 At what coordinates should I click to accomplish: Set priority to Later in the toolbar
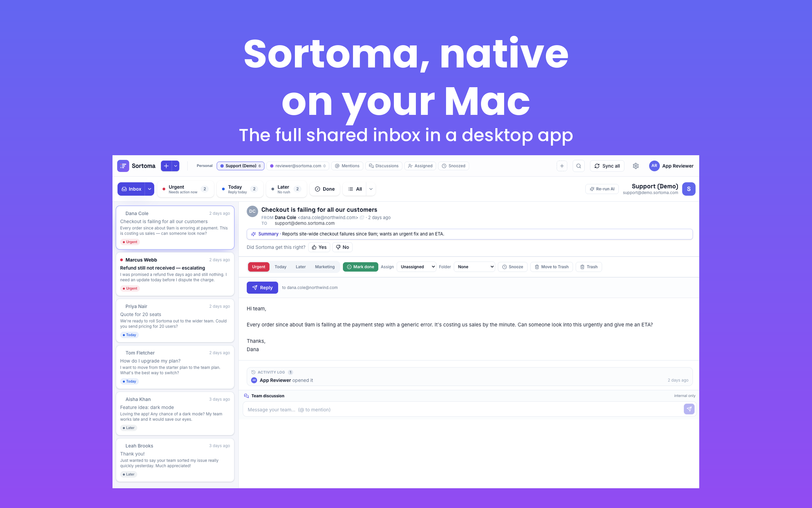point(301,267)
